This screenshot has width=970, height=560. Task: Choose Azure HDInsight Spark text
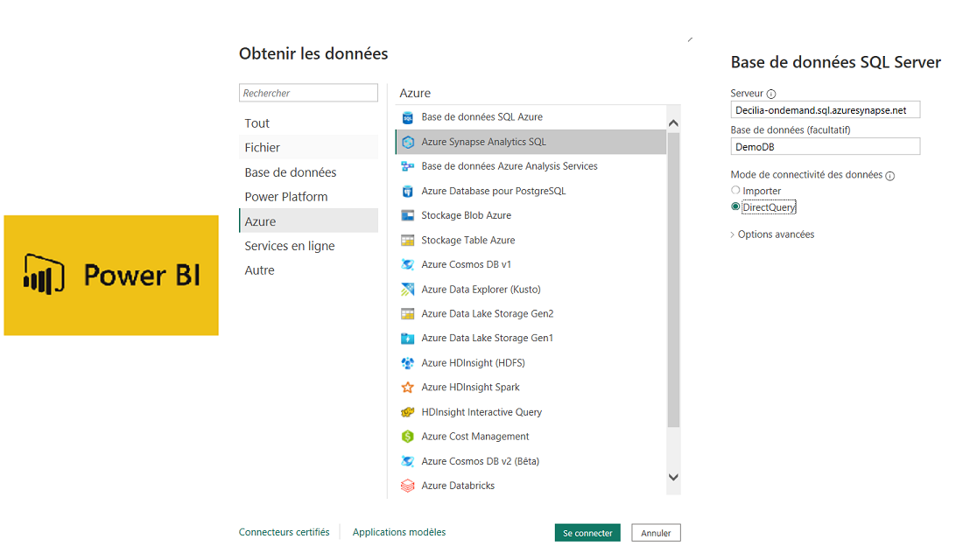[471, 387]
